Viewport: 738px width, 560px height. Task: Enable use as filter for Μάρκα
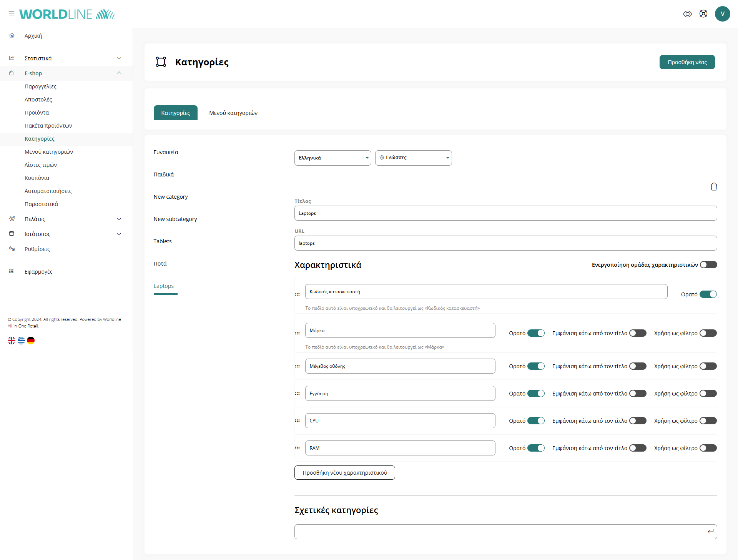tap(708, 333)
